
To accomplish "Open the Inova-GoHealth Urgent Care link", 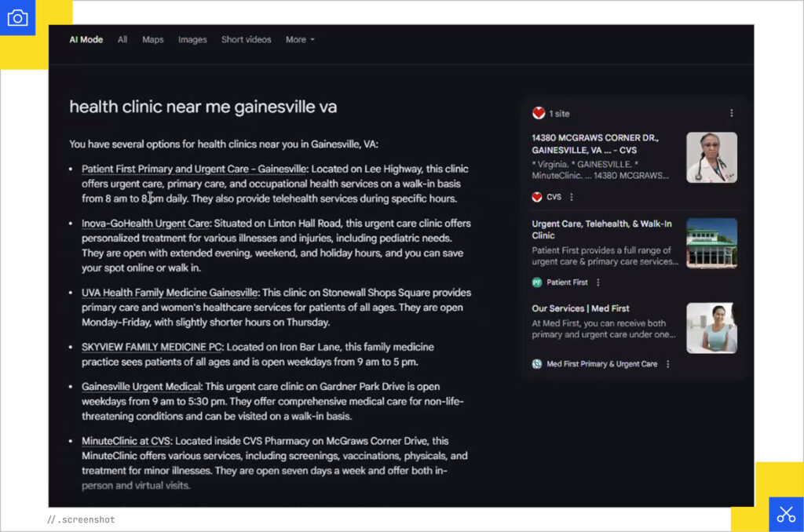I will click(145, 224).
